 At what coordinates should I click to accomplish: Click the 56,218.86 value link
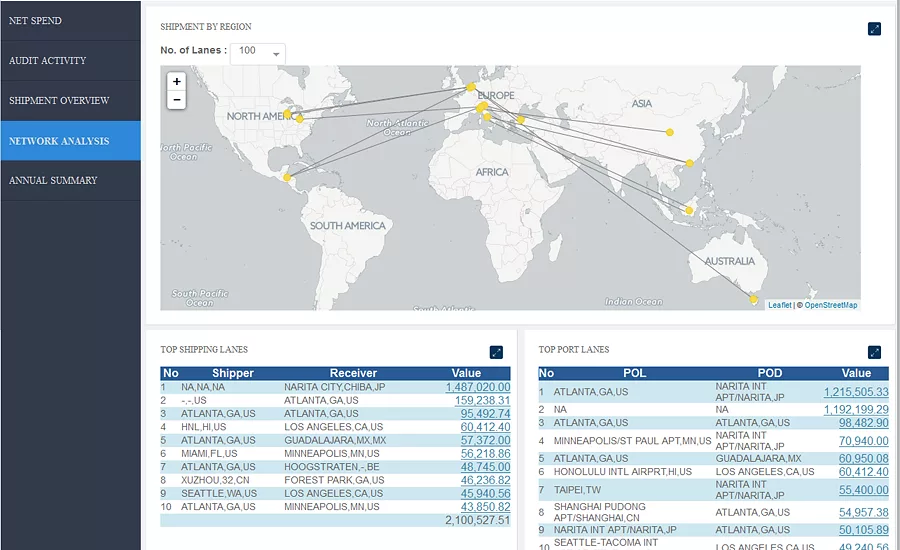pyautogui.click(x=485, y=454)
